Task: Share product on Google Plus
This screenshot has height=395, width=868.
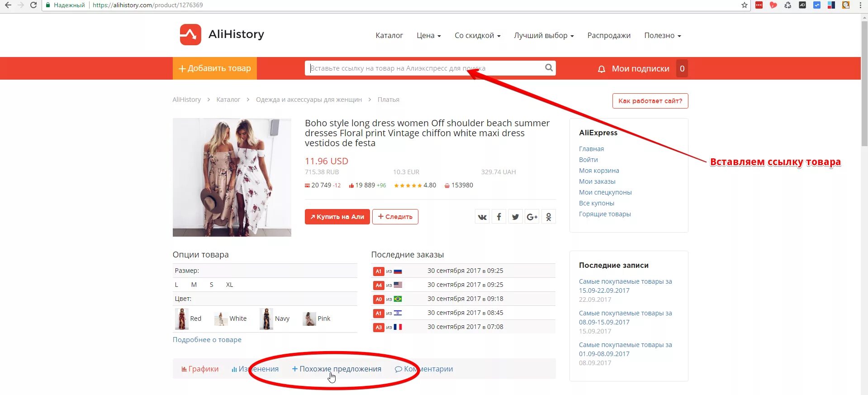Action: [532, 217]
